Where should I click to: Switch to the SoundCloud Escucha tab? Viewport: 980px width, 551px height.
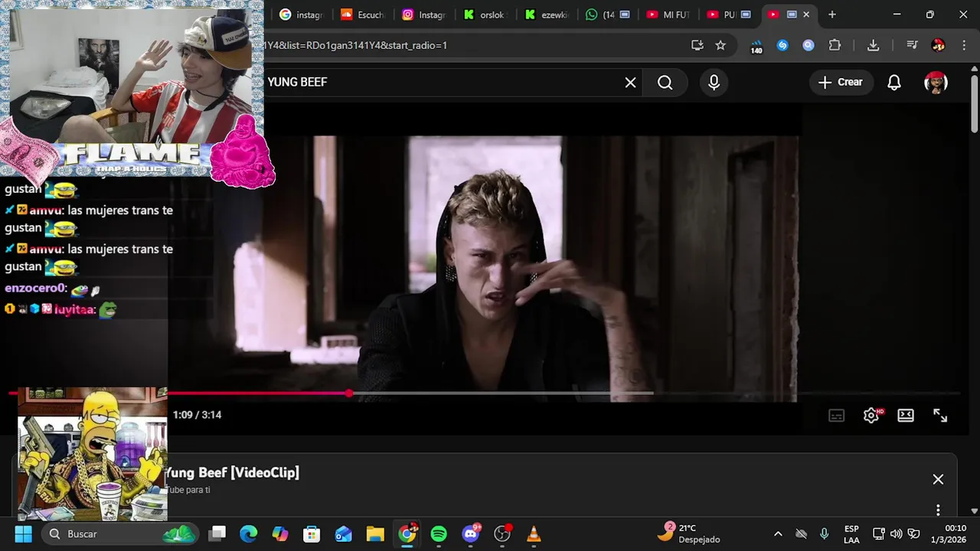[x=363, y=15]
